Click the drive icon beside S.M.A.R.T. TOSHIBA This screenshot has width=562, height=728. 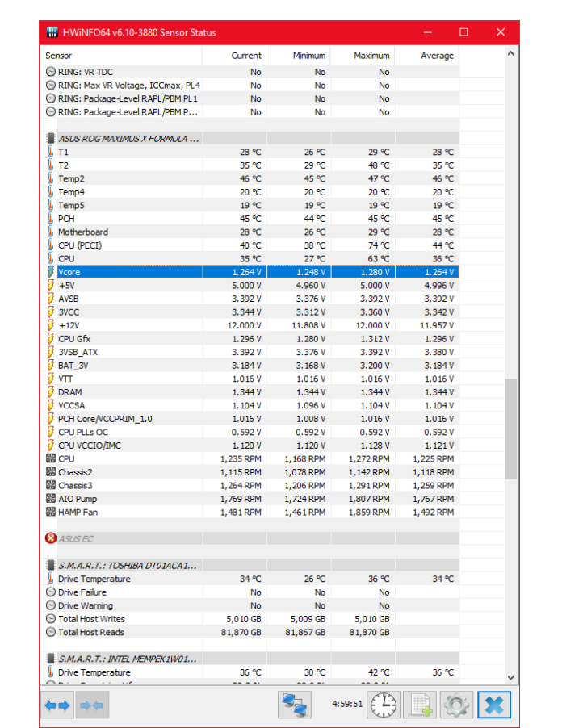coord(51,565)
